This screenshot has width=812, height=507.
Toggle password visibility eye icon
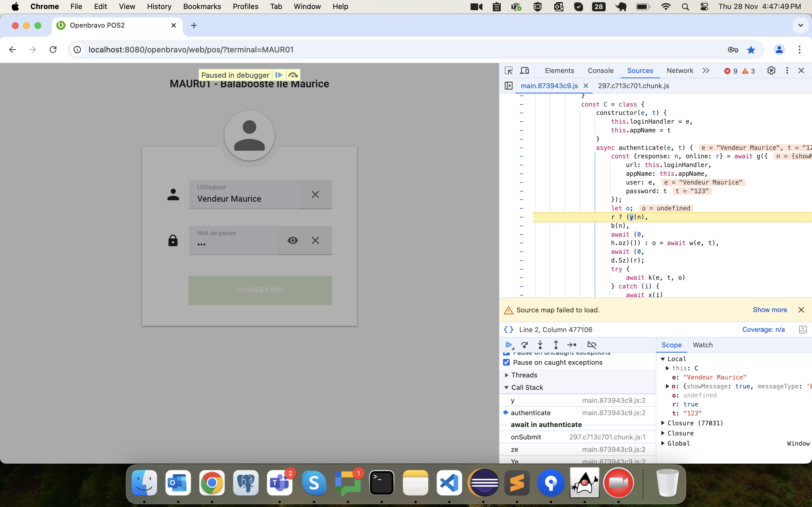coord(293,241)
